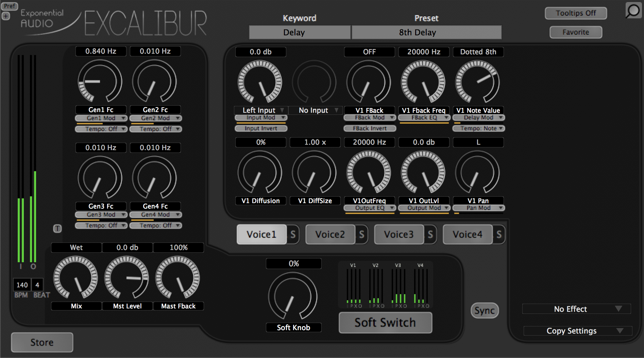Click the V1 Fback Freq knob
This screenshot has width=644, height=358.
423,82
